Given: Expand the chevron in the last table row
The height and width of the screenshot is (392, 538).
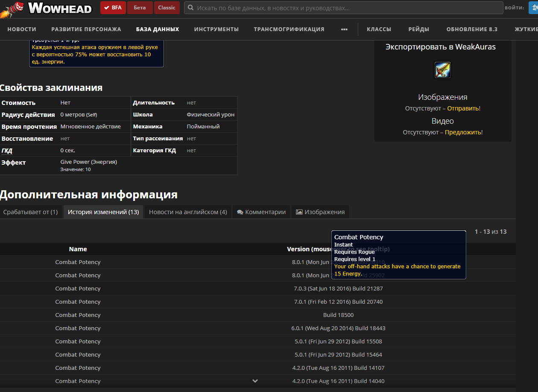Looking at the screenshot, I should [x=255, y=381].
